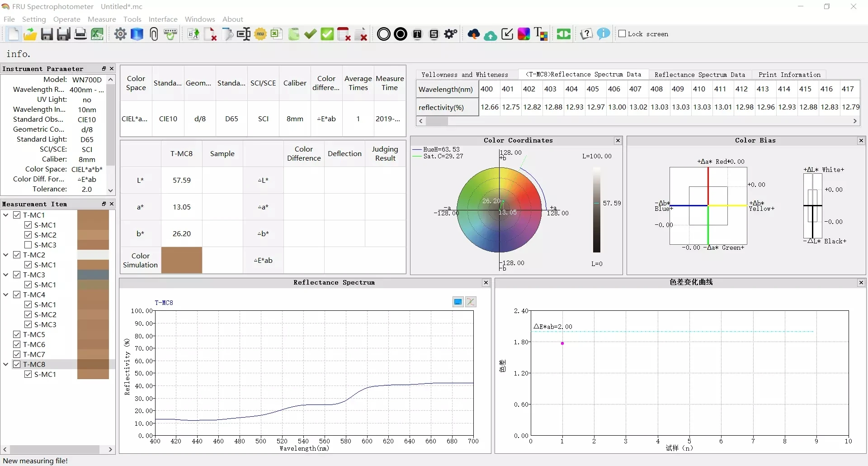Click the yellow 'new' badge icon
Screen dimensions: 868x466
[x=260, y=34]
